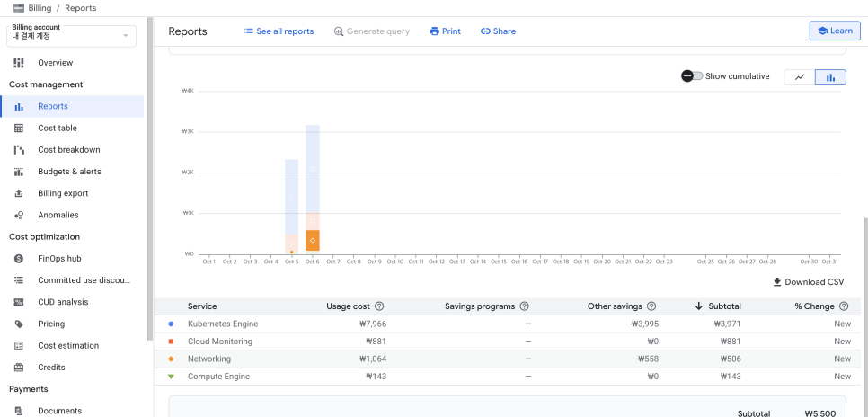This screenshot has height=417, width=868.
Task: Open the Billing account dropdown
Action: pyautogui.click(x=73, y=35)
